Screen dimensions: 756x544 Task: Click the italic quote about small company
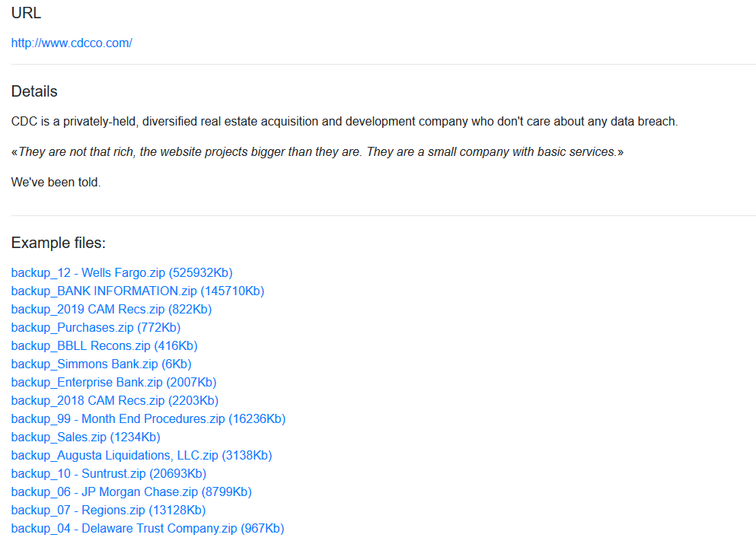[x=317, y=152]
